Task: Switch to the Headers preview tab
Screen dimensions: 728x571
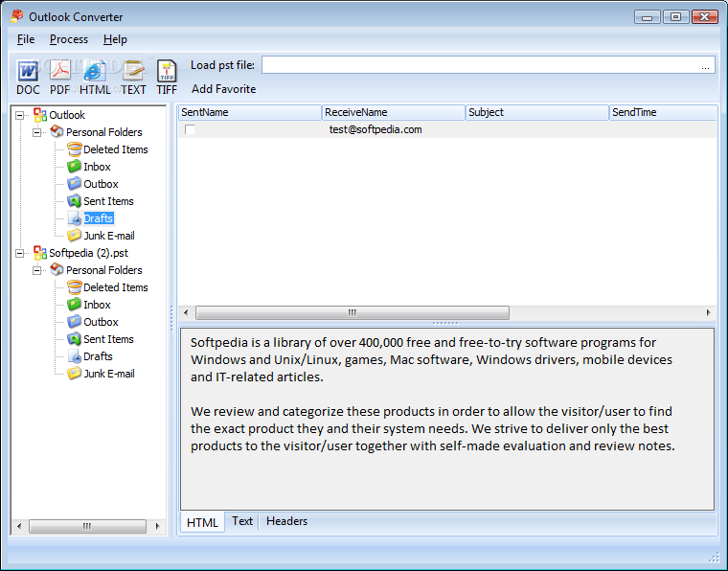Action: coord(287,521)
